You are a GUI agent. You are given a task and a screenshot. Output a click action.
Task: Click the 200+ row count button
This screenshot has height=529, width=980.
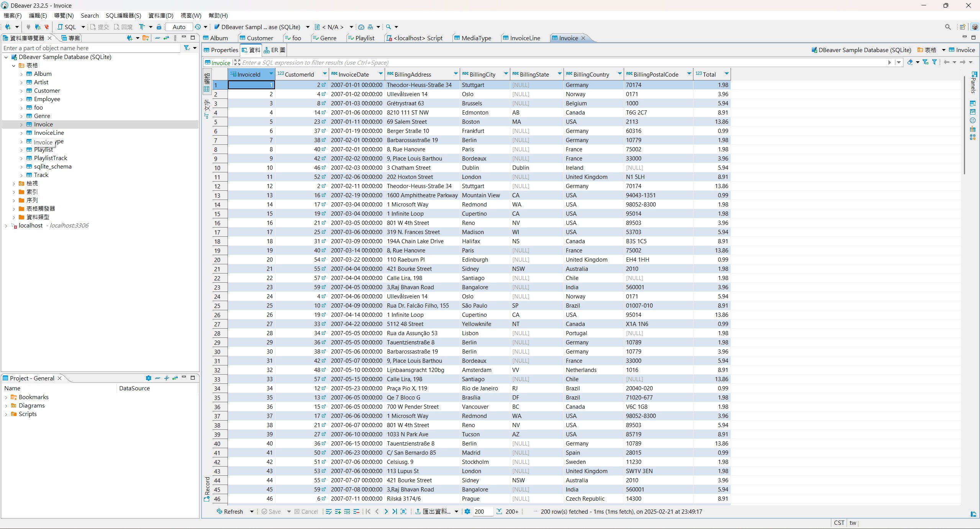pyautogui.click(x=508, y=511)
